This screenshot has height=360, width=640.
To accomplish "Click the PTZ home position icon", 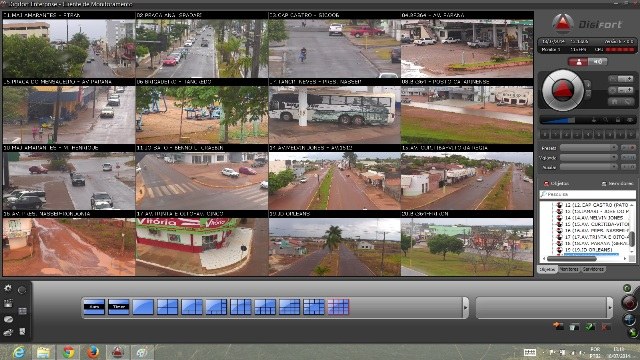I will [x=614, y=101].
